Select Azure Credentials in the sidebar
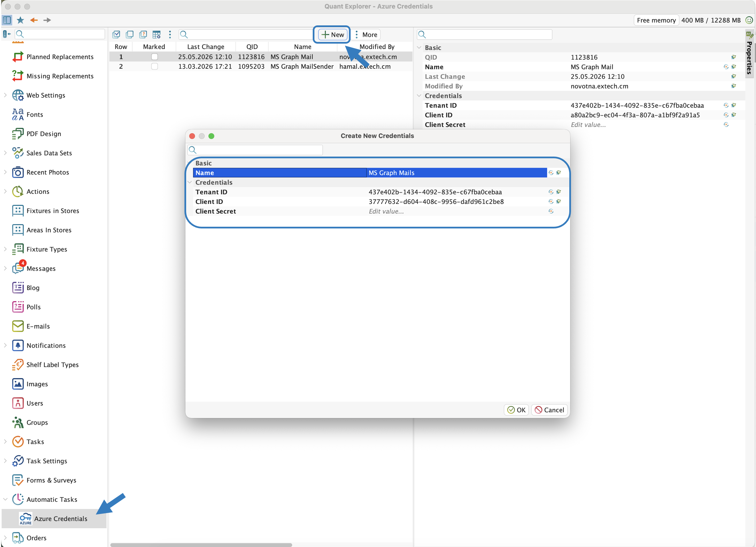The image size is (756, 547). 53,519
